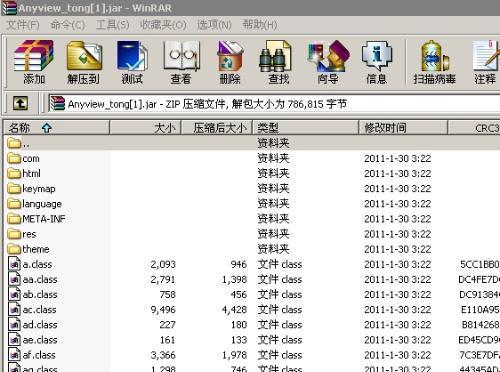This screenshot has width=500, height=372.
Task: Open the 查看 (View) toolbar icon
Action: pos(181,62)
